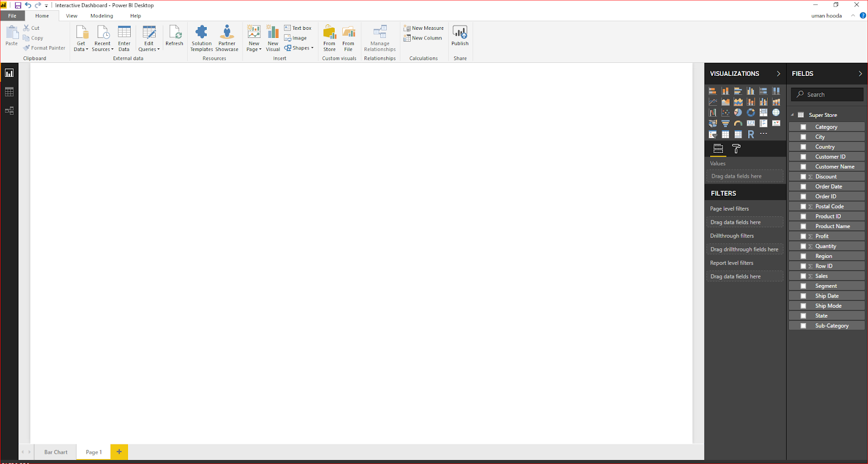Expand the New Page dropdown
The width and height of the screenshot is (868, 464).
pos(254,38)
